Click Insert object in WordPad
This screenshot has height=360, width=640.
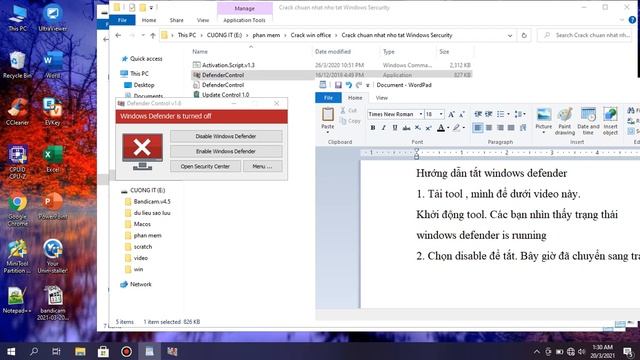point(610,121)
